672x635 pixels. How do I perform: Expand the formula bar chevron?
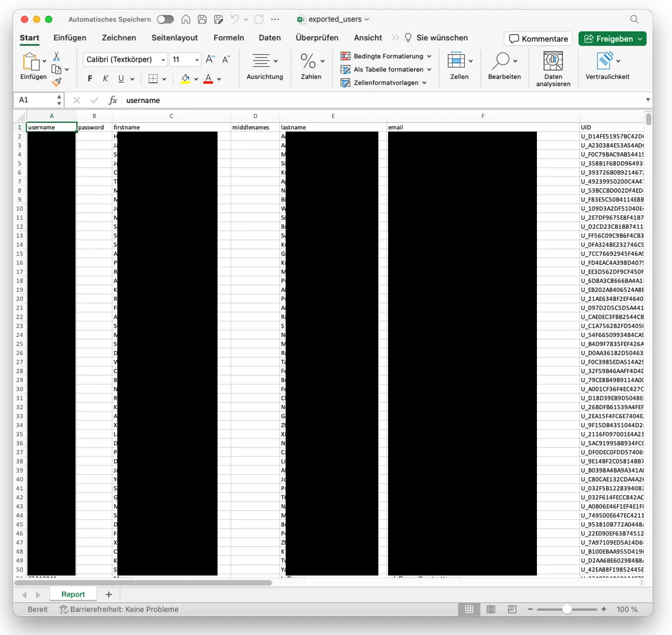[647, 100]
